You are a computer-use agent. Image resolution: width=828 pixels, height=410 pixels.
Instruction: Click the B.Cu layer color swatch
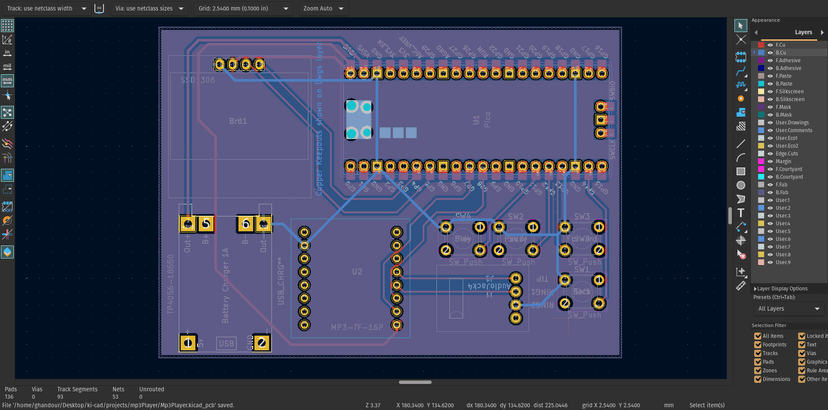pos(761,53)
